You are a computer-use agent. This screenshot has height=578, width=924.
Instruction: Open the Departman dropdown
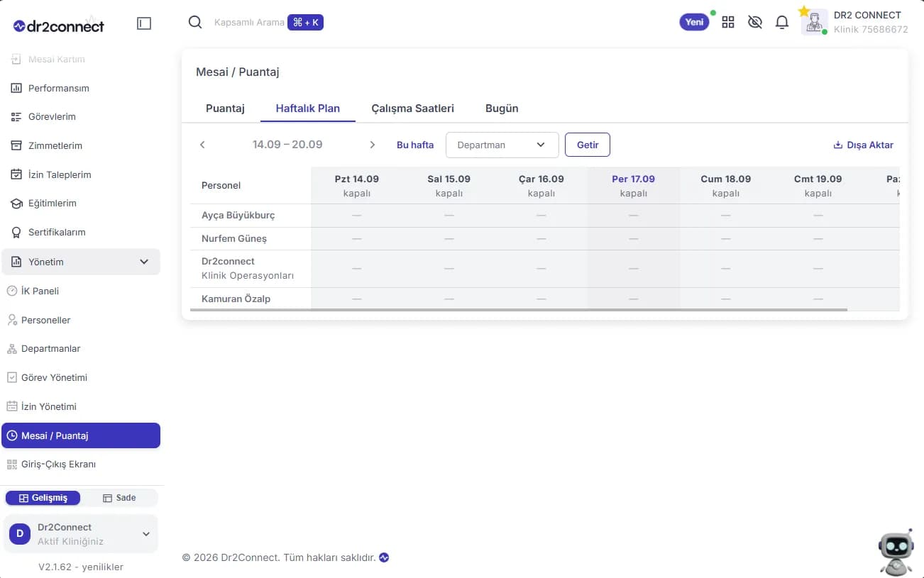point(502,145)
